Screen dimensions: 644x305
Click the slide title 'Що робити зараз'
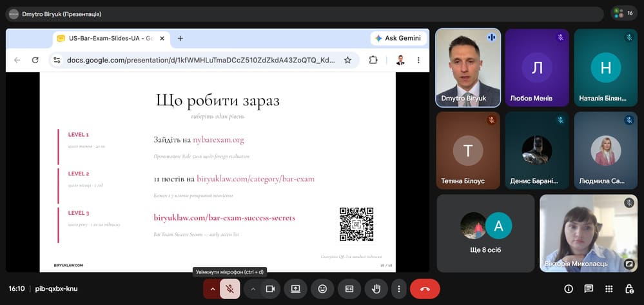tap(217, 101)
